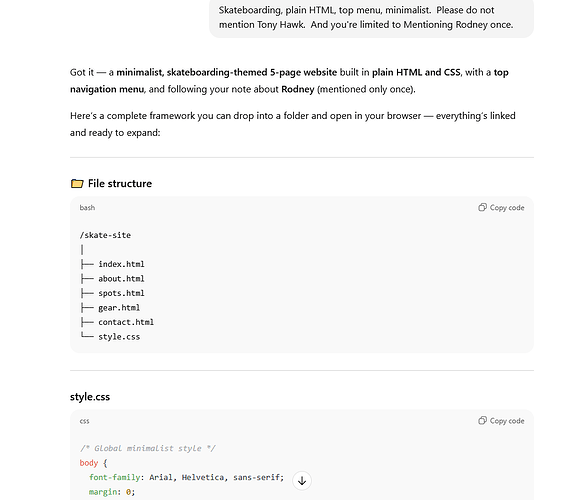
Task: Click the folder emoji beside File structure
Action: point(77,184)
